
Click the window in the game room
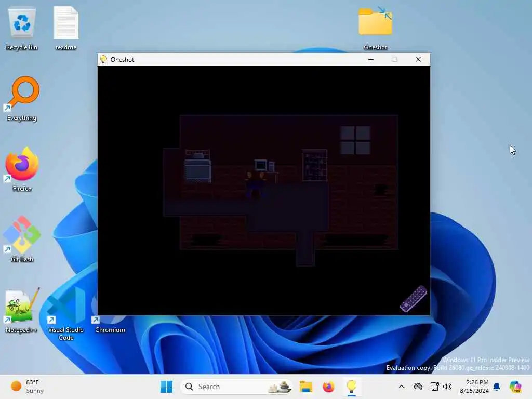pos(355,140)
